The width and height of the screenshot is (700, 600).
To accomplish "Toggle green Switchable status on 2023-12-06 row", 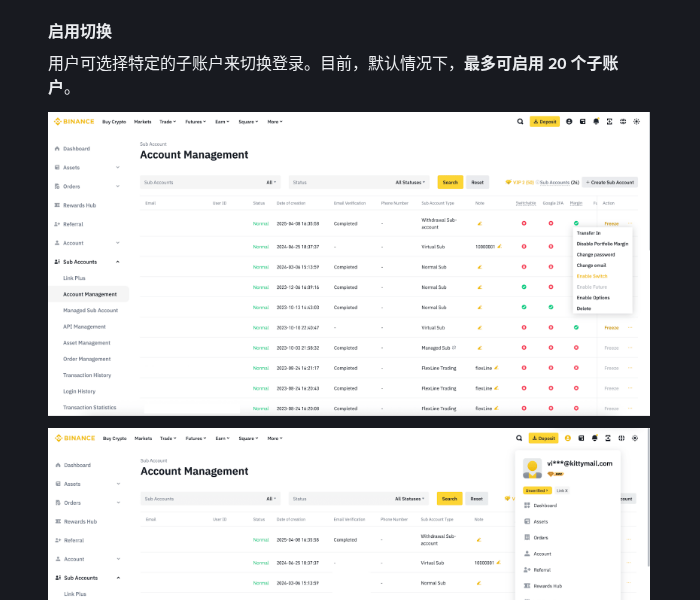I will [524, 287].
